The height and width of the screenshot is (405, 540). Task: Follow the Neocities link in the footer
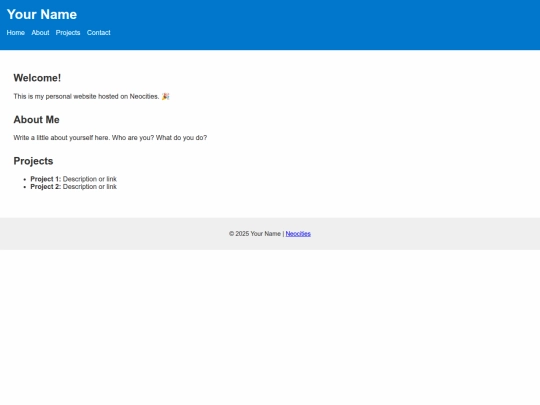coord(298,234)
